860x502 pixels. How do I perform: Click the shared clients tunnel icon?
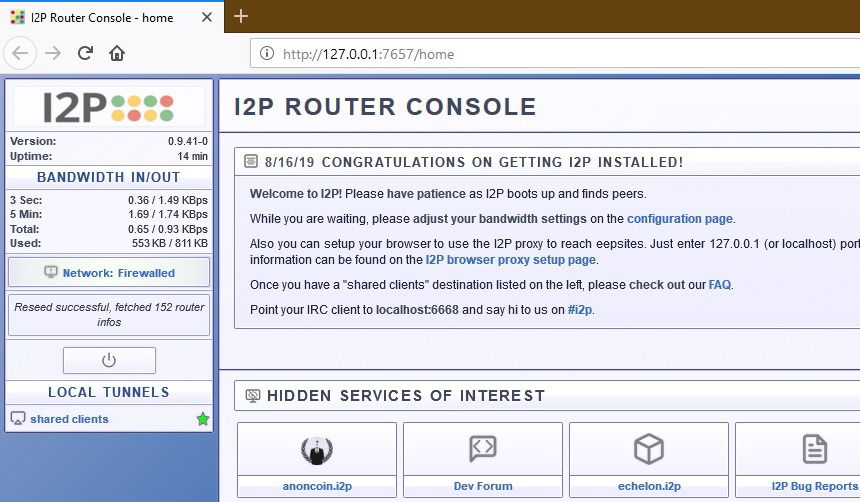pos(18,419)
